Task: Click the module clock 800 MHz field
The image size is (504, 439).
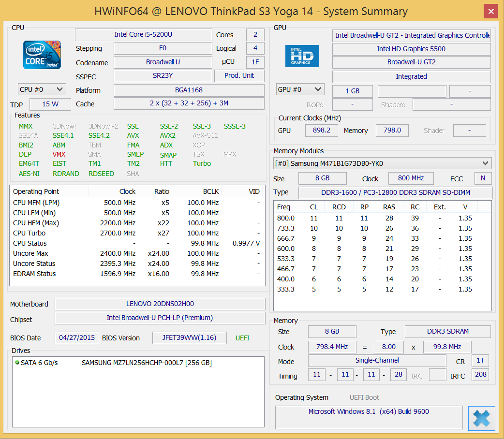Action: pos(411,178)
